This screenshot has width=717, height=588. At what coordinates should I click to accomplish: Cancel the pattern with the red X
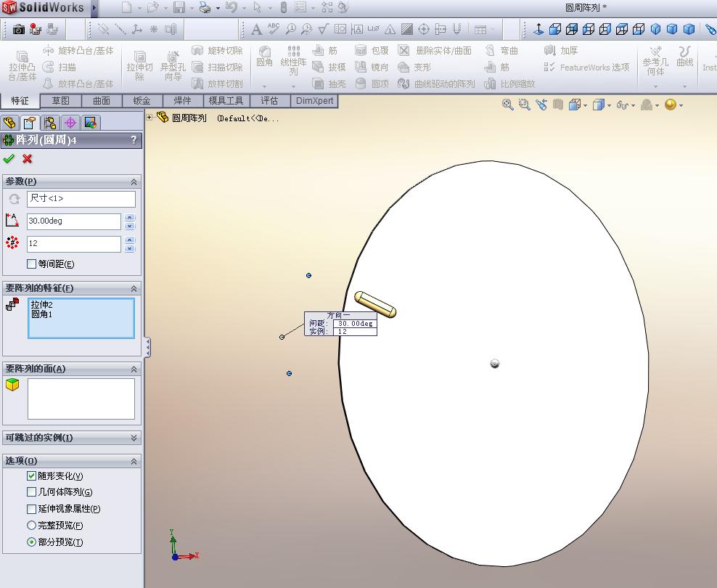pyautogui.click(x=28, y=159)
